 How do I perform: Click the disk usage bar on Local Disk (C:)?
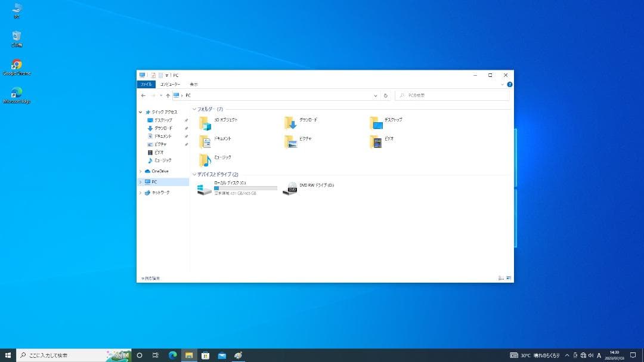pos(244,188)
